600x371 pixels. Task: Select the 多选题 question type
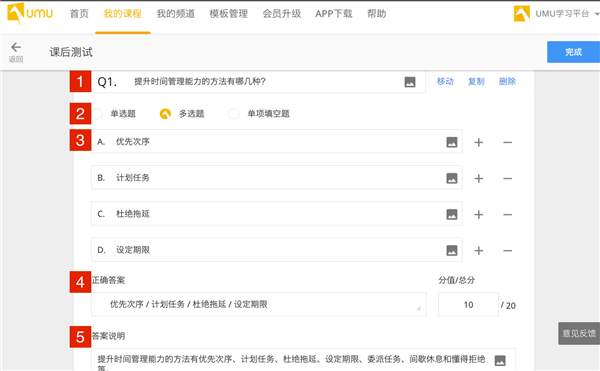click(x=165, y=114)
